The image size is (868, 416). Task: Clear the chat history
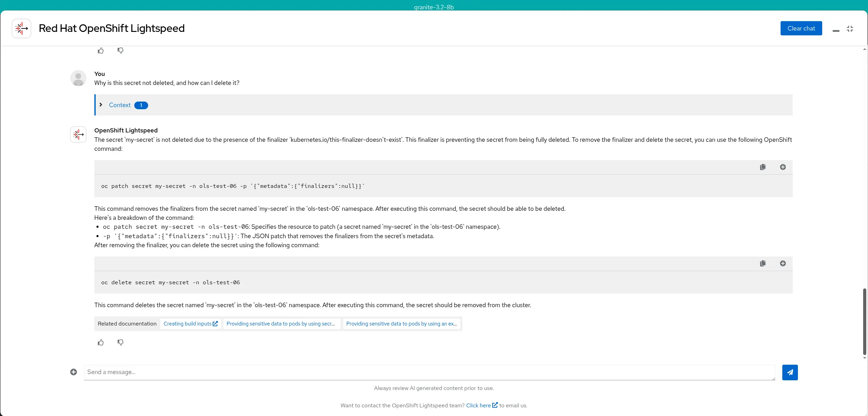click(x=801, y=28)
